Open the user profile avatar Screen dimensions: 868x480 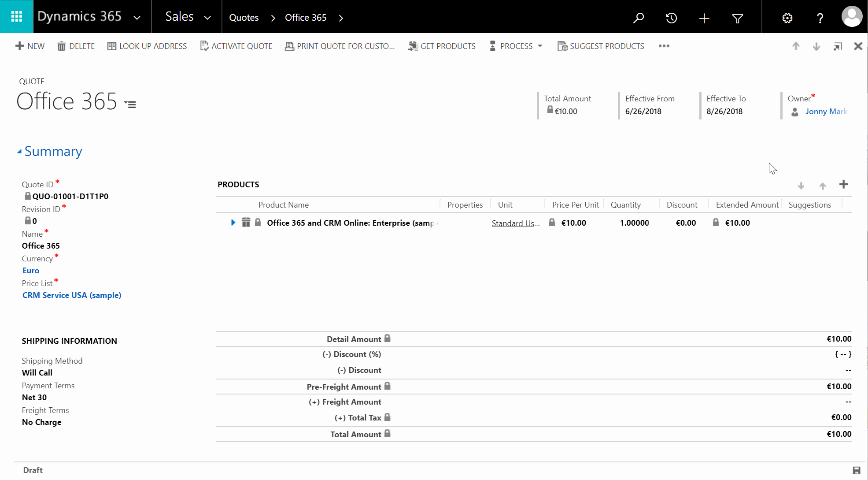[x=852, y=17]
